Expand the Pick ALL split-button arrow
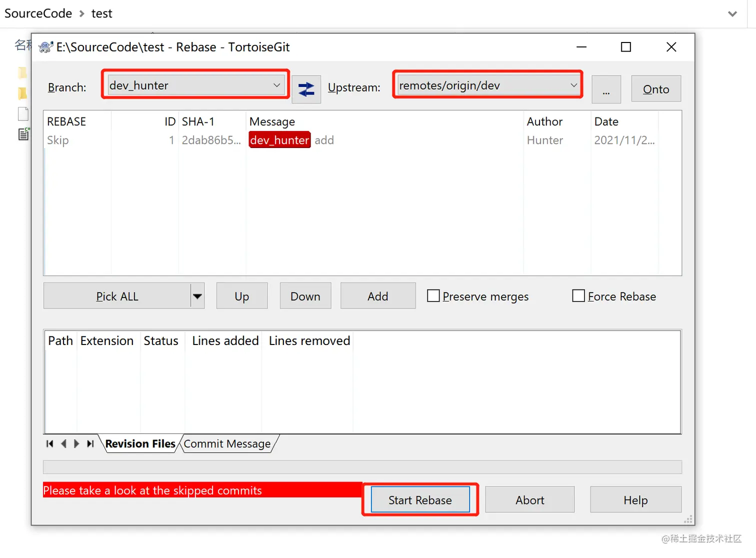Screen dimensions: 756x558 [197, 296]
